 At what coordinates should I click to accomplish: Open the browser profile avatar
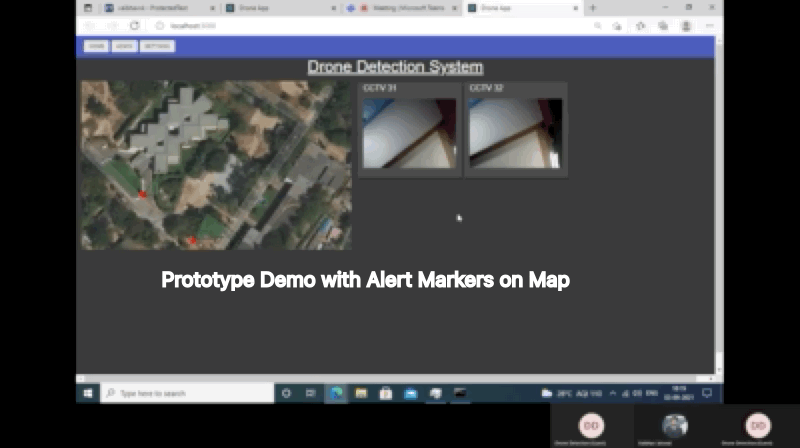tap(686, 26)
